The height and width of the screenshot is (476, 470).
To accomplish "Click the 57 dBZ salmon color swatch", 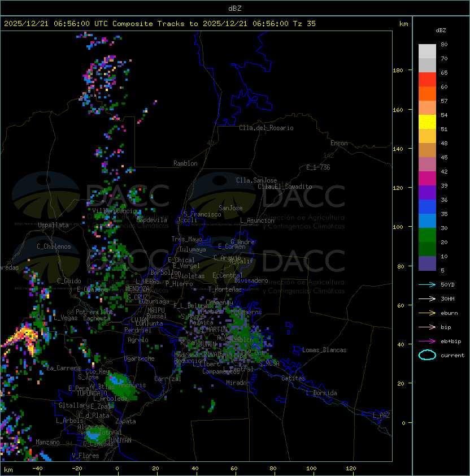I will [x=427, y=107].
